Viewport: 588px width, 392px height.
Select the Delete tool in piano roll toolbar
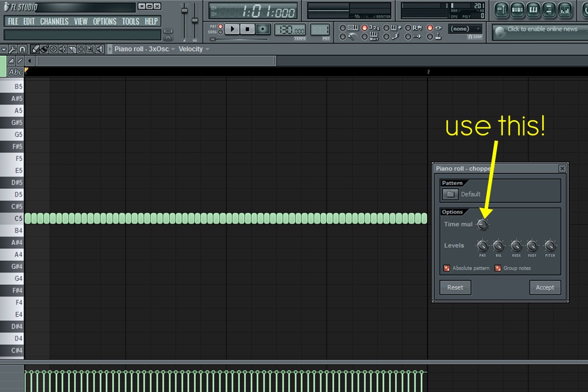pyautogui.click(x=54, y=49)
